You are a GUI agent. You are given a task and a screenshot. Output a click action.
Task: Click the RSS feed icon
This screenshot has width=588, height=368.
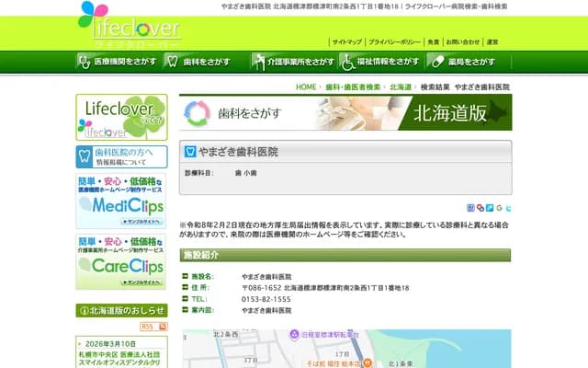[x=153, y=327]
